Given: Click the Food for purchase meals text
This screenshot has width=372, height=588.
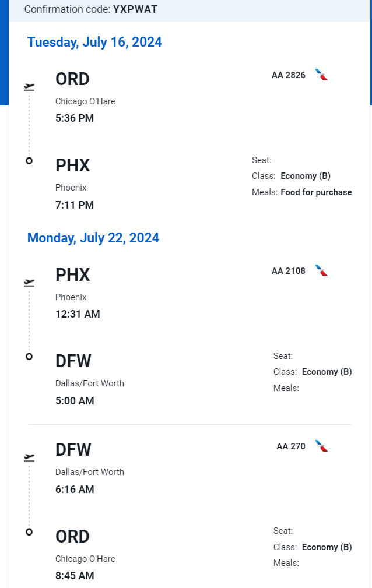Looking at the screenshot, I should click(316, 192).
